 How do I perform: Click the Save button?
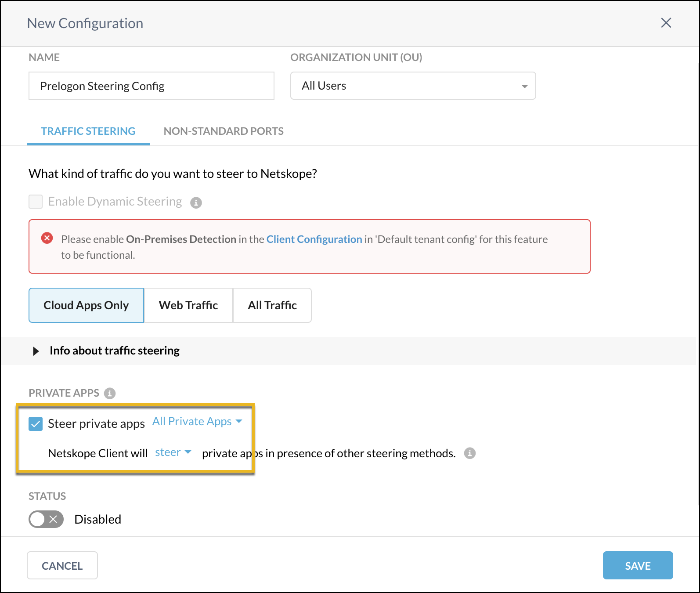point(638,565)
